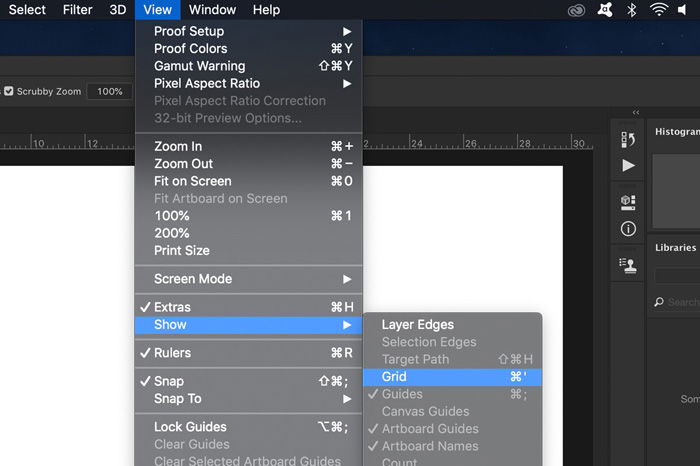
Task: Click the Bluetooth icon in menu bar
Action: click(x=631, y=10)
